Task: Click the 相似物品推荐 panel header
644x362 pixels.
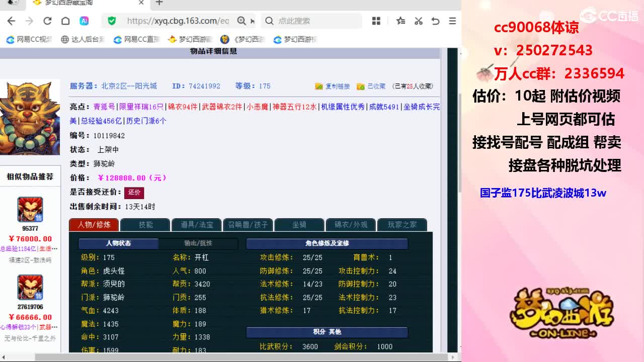Action: [x=30, y=177]
